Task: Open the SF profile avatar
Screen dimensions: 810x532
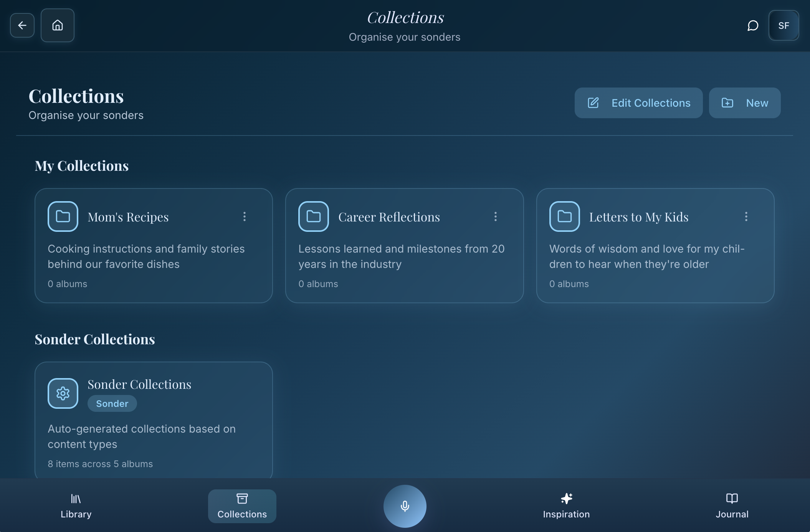Action: pyautogui.click(x=784, y=25)
